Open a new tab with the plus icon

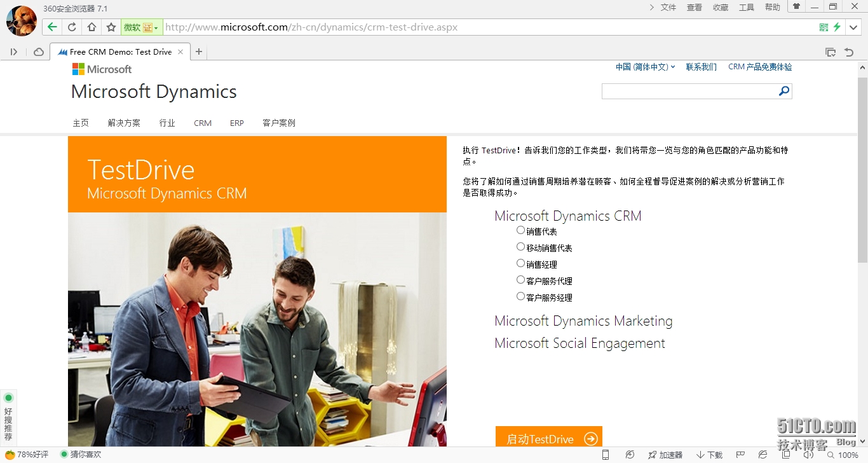point(199,52)
